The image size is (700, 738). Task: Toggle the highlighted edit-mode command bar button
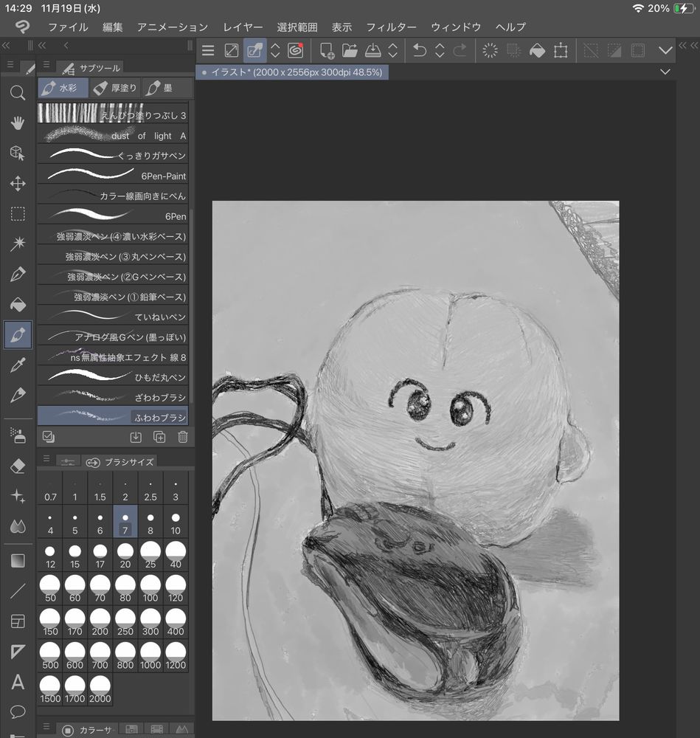[255, 50]
